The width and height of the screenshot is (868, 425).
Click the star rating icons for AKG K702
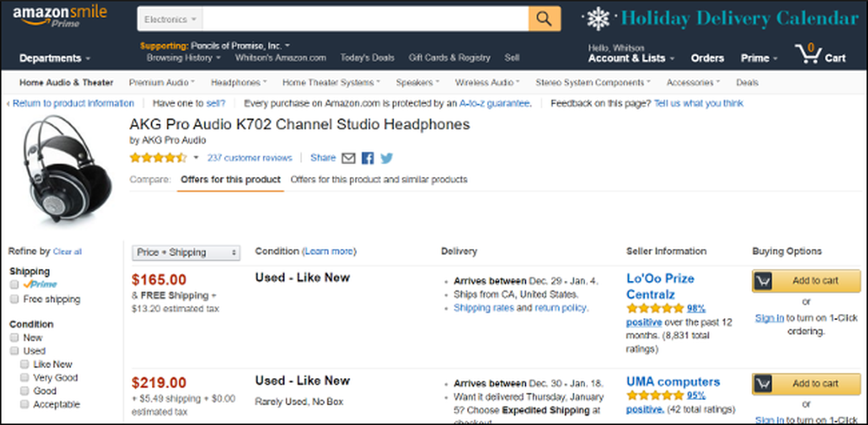pos(158,158)
